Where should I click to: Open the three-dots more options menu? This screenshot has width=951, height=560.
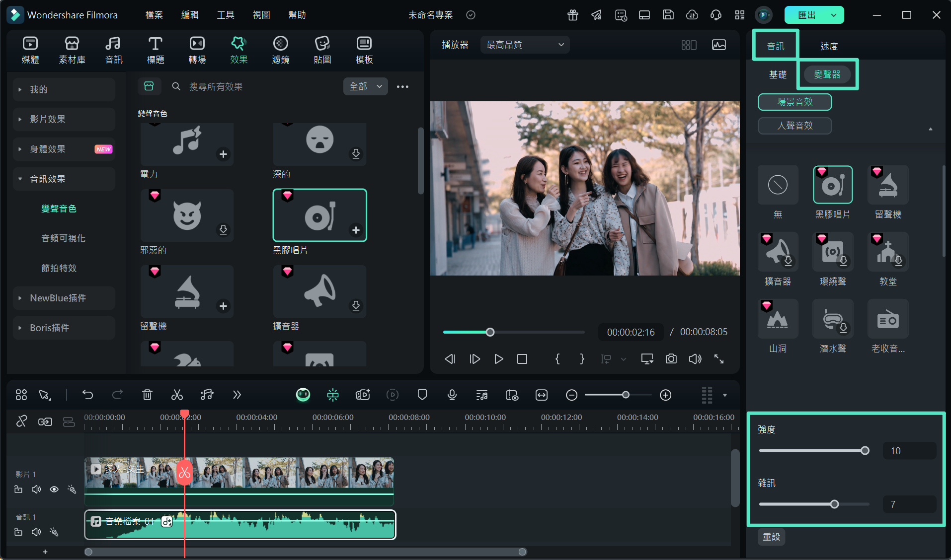tap(402, 86)
